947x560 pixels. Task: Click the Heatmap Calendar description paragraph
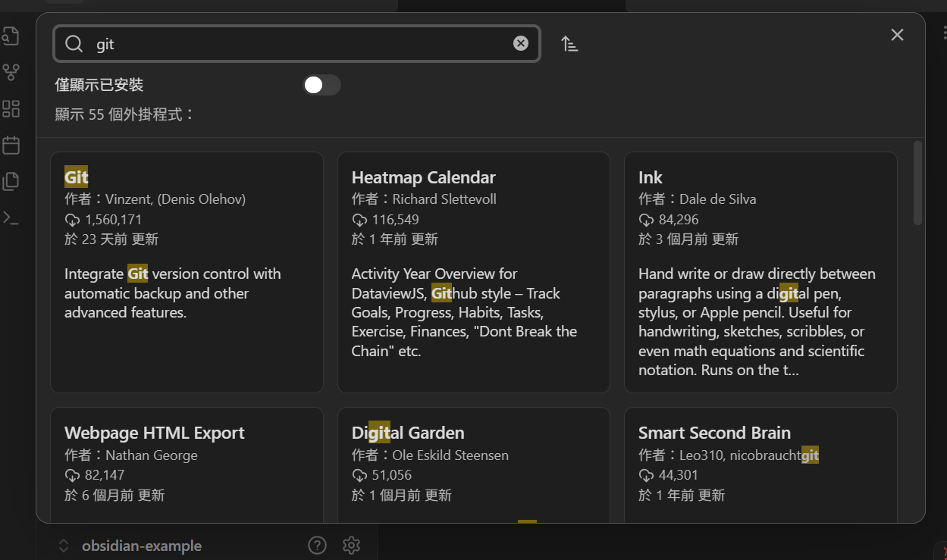tap(465, 312)
